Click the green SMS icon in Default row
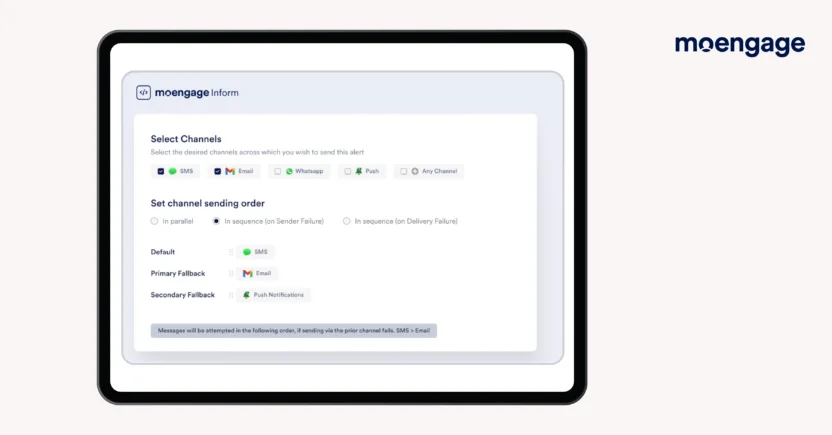The height and width of the screenshot is (435, 832). (x=247, y=252)
